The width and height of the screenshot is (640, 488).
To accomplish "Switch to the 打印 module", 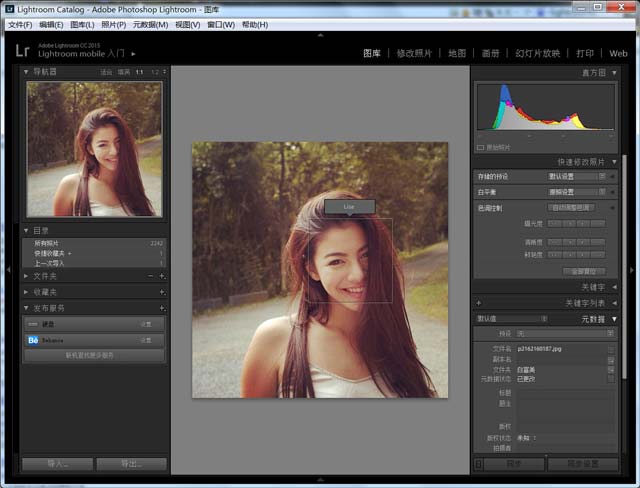I will [584, 53].
